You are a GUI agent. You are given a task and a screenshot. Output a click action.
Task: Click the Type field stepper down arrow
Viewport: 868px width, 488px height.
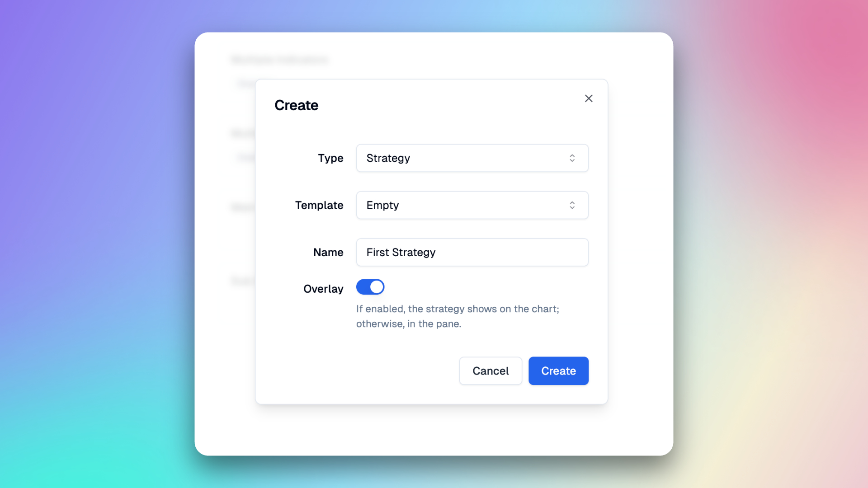[572, 160]
